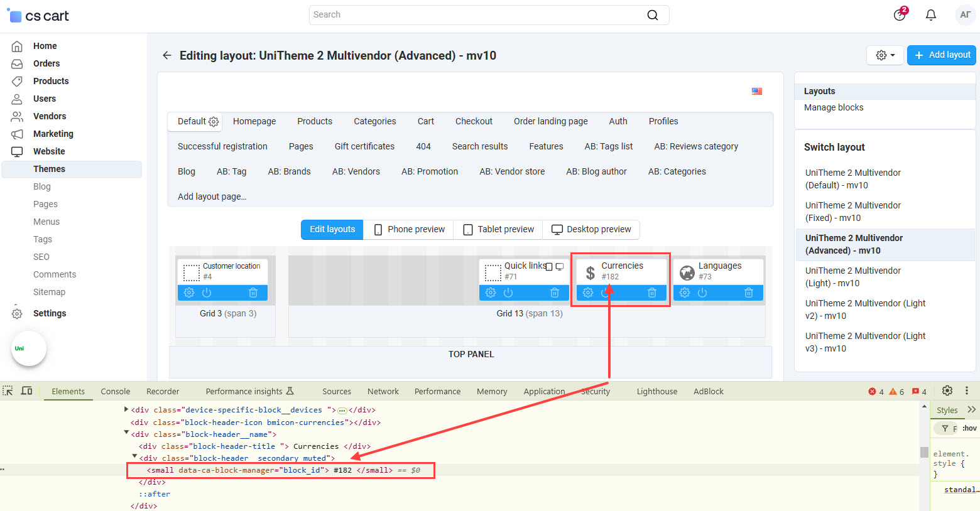Collapse the block-header secondary muted div

click(x=134, y=456)
